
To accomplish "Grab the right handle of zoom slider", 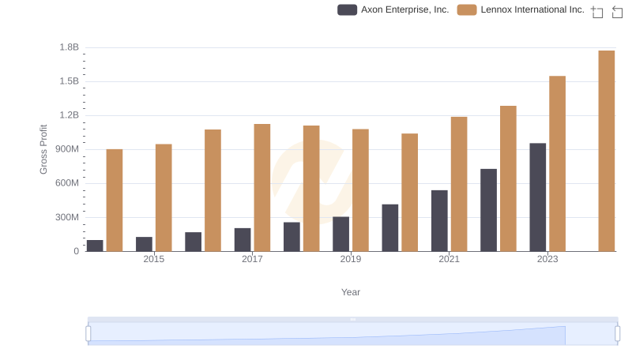I will pyautogui.click(x=617, y=333).
